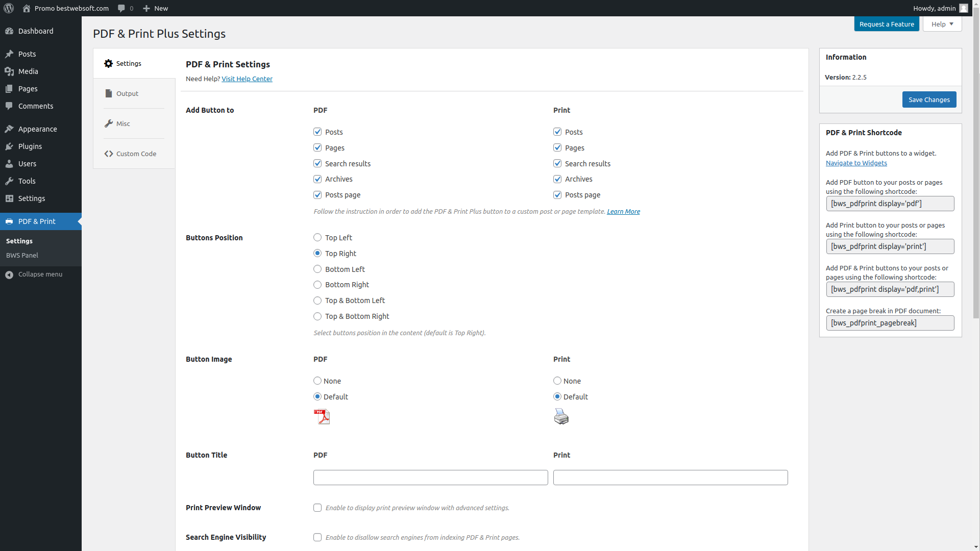The height and width of the screenshot is (551, 980).
Task: Click the Appearance paintbrush icon
Action: tap(9, 129)
